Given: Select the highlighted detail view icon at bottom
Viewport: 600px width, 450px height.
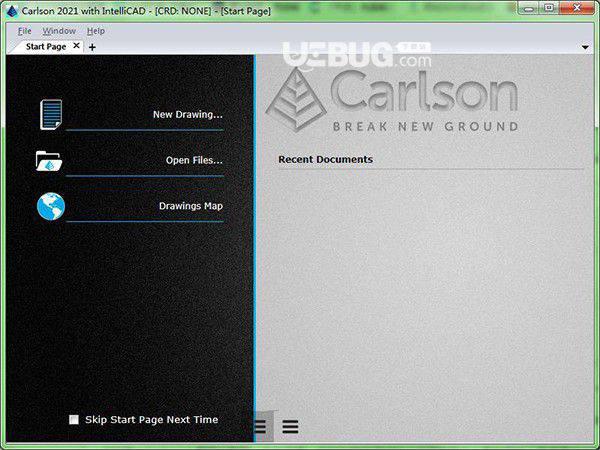Looking at the screenshot, I should click(264, 426).
